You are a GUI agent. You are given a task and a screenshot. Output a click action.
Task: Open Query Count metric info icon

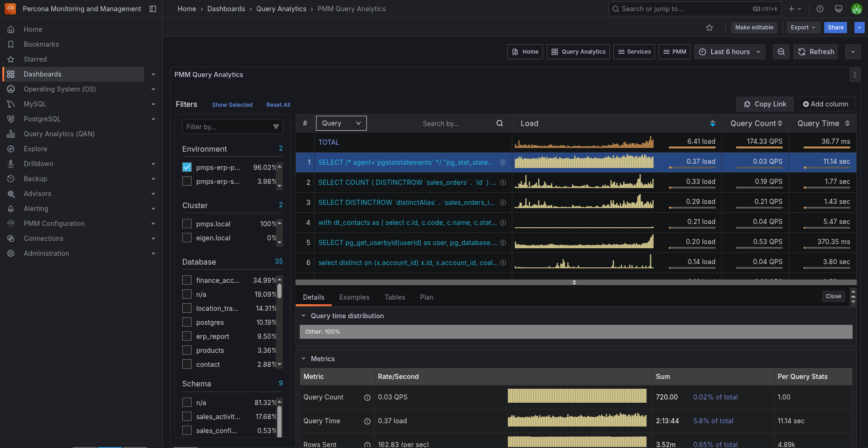click(367, 398)
